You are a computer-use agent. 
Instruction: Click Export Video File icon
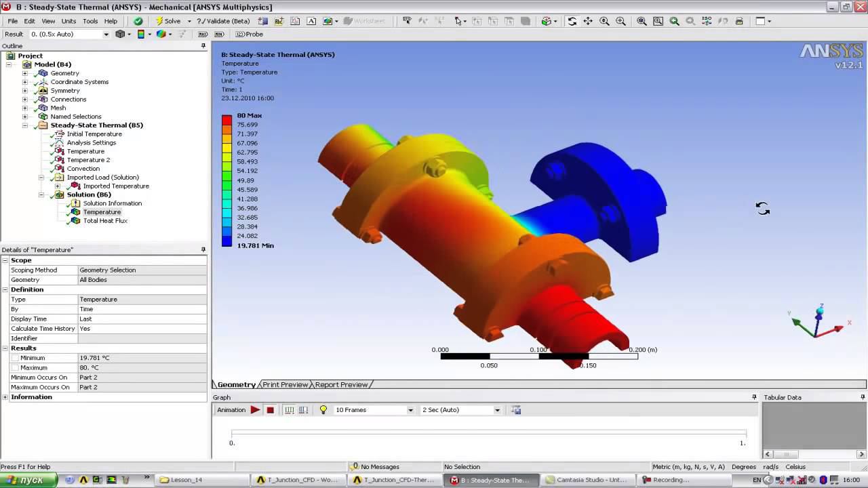(516, 410)
